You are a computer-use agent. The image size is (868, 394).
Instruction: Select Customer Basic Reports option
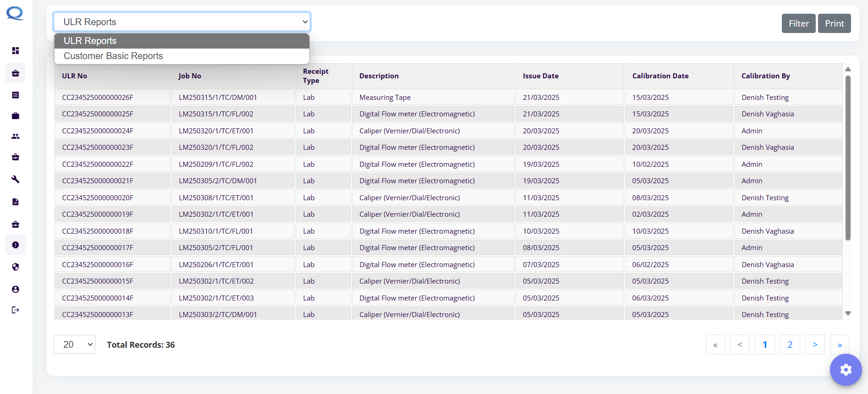click(x=113, y=56)
